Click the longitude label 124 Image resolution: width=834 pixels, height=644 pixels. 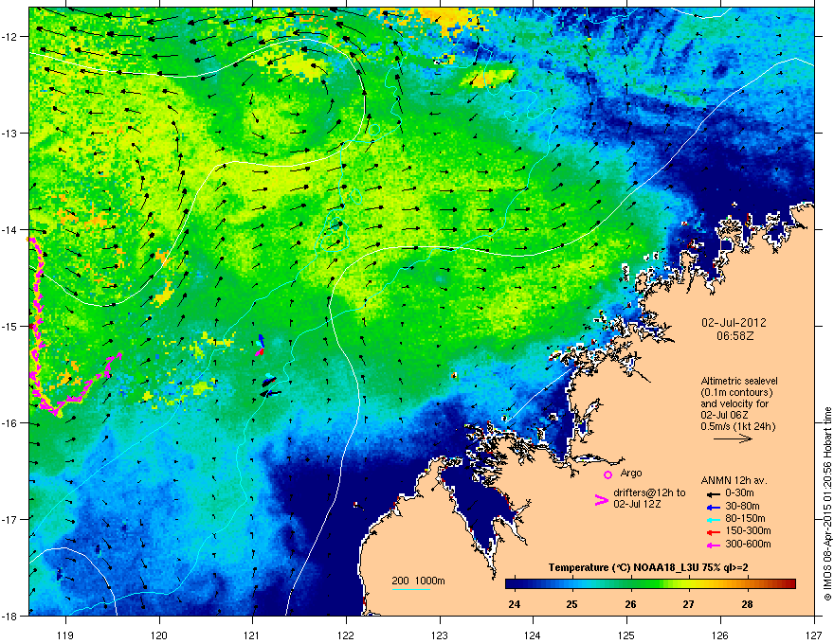click(x=533, y=635)
